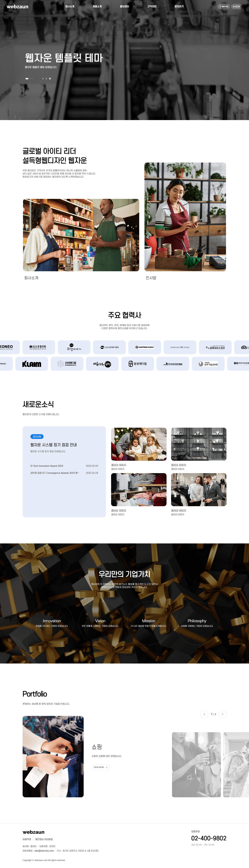Advance to the next hero slide

(x=47, y=79)
